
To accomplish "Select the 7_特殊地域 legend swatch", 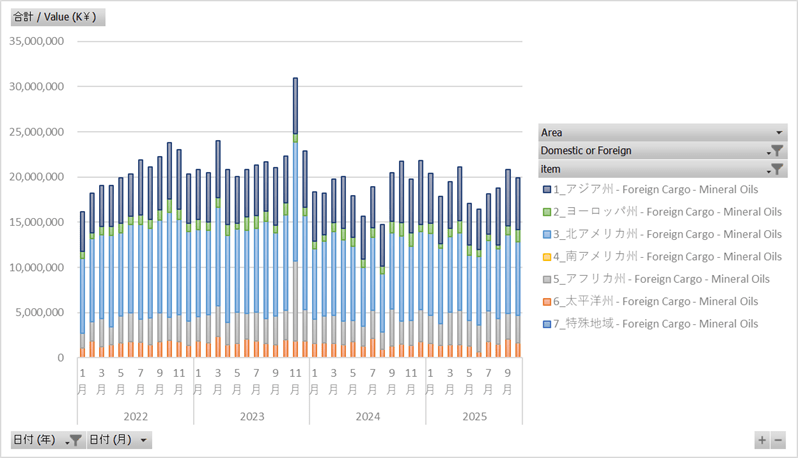I will tap(545, 324).
